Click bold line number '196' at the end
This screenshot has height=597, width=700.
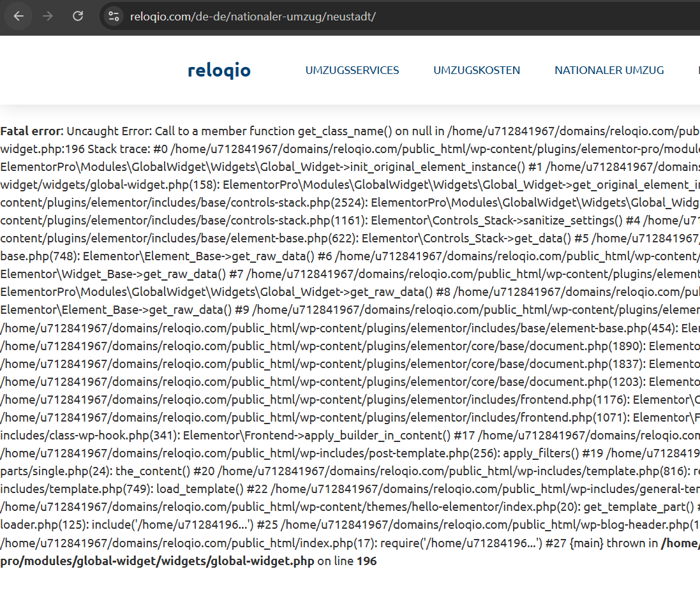coord(366,561)
